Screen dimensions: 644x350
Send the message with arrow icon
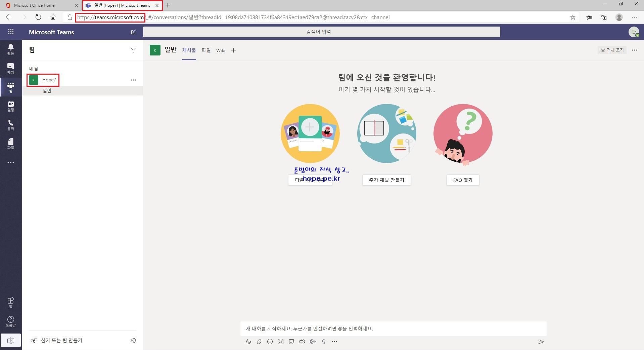pyautogui.click(x=541, y=342)
